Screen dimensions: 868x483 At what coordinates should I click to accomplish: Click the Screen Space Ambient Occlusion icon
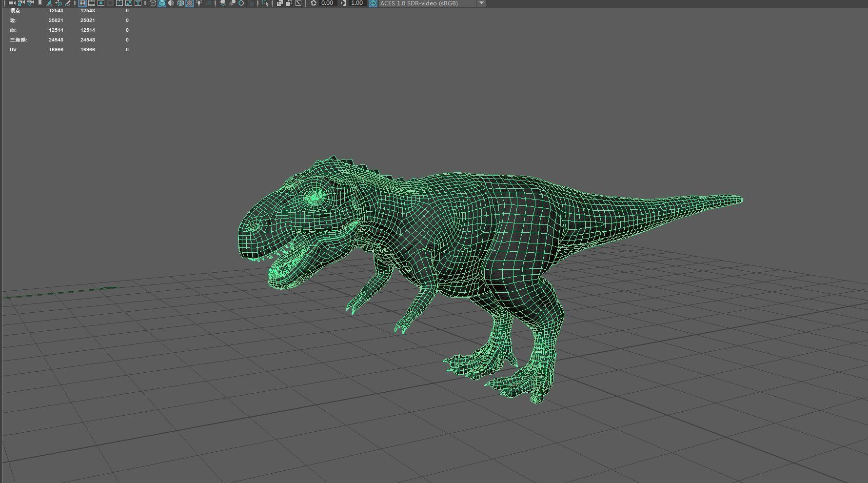click(x=222, y=3)
